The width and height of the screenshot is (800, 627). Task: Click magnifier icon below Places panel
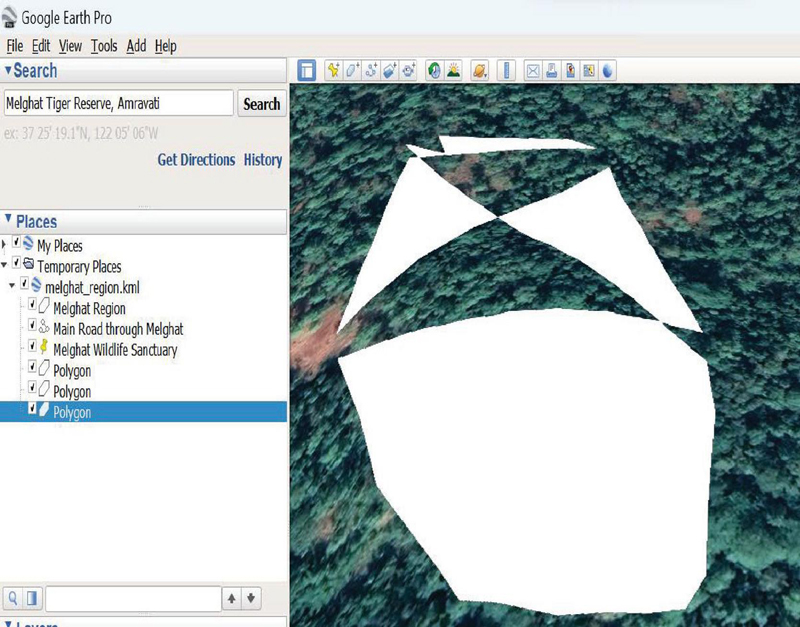point(13,598)
